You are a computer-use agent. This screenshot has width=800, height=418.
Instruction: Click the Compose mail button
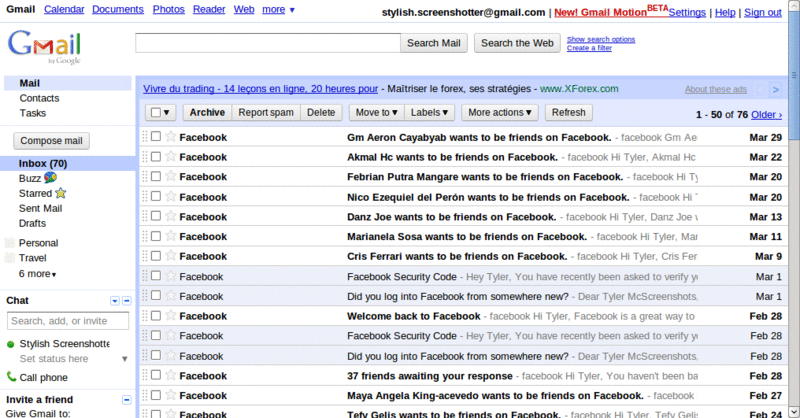coord(52,141)
